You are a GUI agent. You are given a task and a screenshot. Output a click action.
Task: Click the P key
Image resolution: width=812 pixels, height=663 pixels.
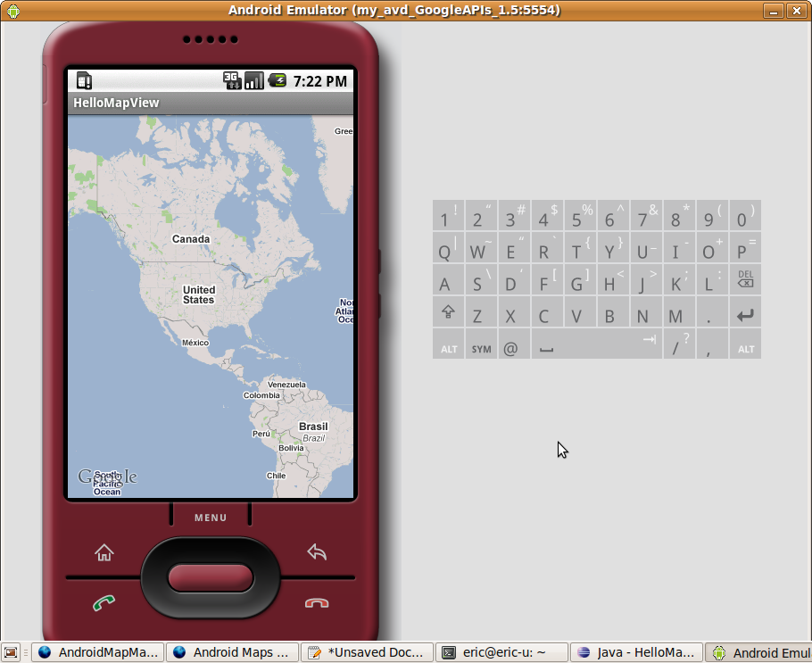[746, 247]
